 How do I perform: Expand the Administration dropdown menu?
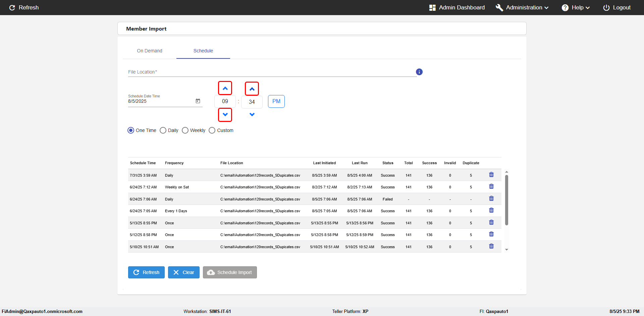pos(522,8)
